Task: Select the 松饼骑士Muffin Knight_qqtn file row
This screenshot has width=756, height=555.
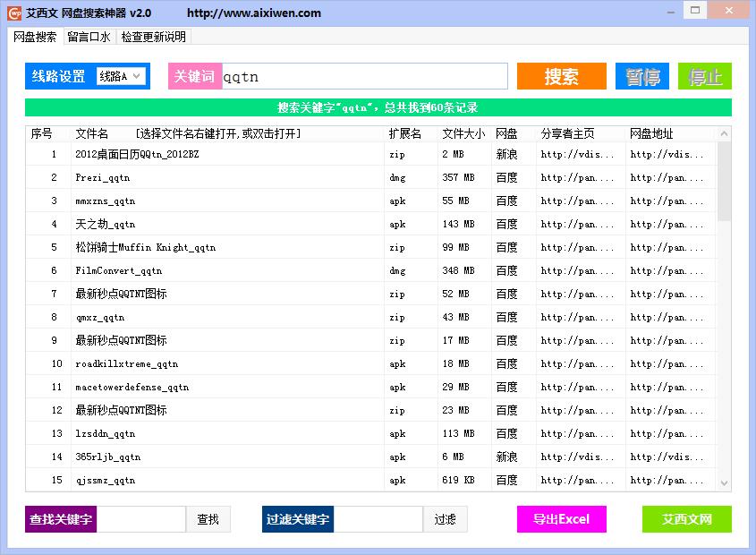Action: coord(145,248)
